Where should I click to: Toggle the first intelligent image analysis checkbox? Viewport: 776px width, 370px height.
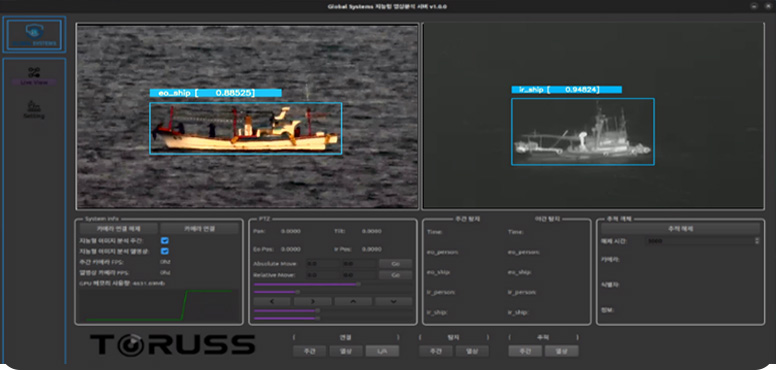[165, 241]
